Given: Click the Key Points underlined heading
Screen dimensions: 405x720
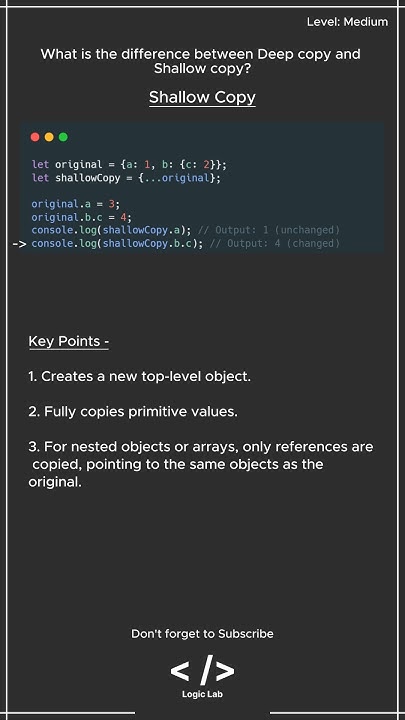Looking at the screenshot, I should 68,342.
